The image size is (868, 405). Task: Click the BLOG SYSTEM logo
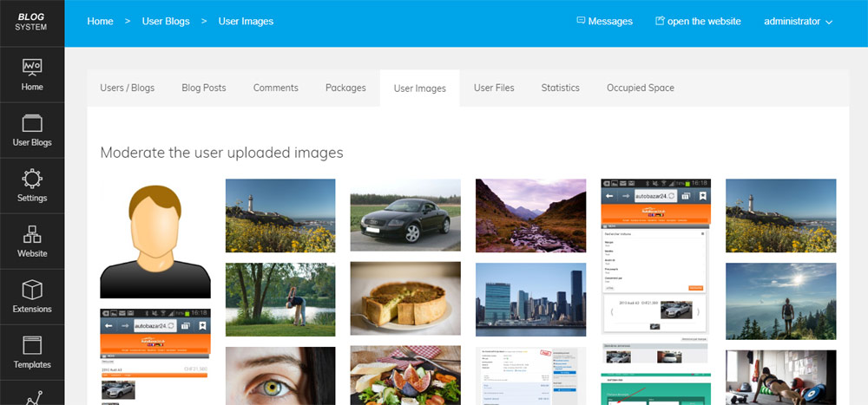[31, 23]
